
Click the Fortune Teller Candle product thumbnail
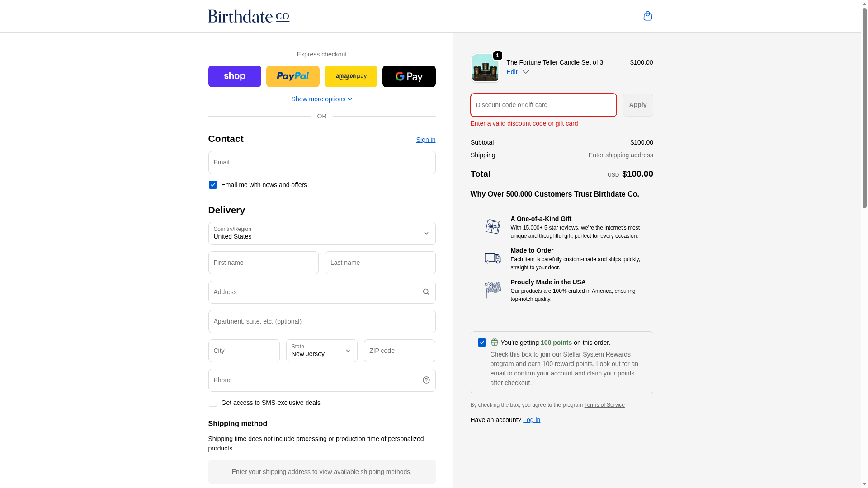coord(485,68)
